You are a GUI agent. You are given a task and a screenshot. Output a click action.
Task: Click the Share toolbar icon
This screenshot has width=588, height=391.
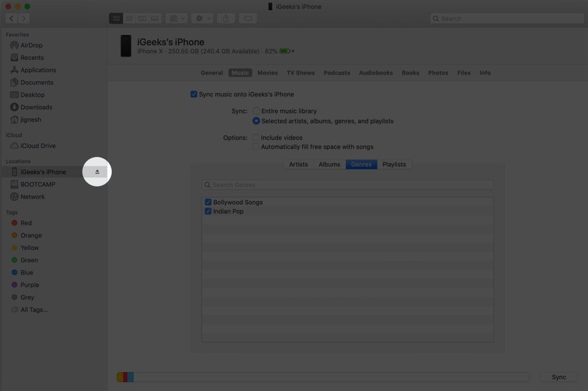tap(226, 18)
